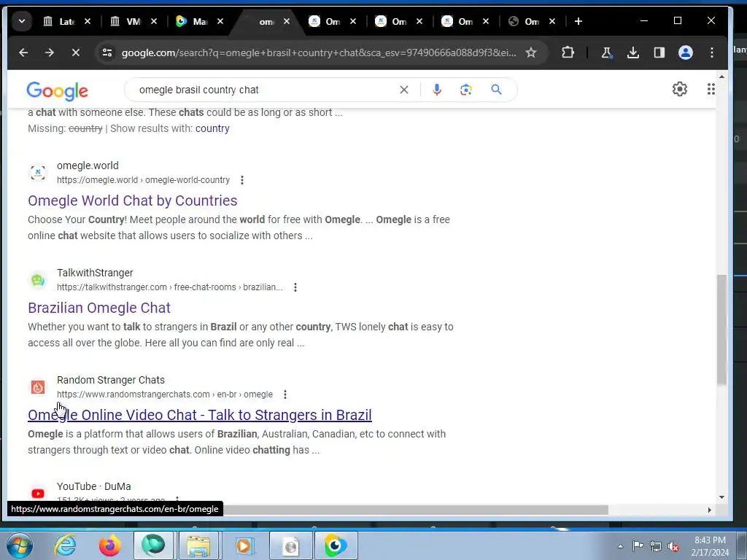The image size is (747, 560).
Task: Click the omegle.world site name
Action: click(x=88, y=166)
